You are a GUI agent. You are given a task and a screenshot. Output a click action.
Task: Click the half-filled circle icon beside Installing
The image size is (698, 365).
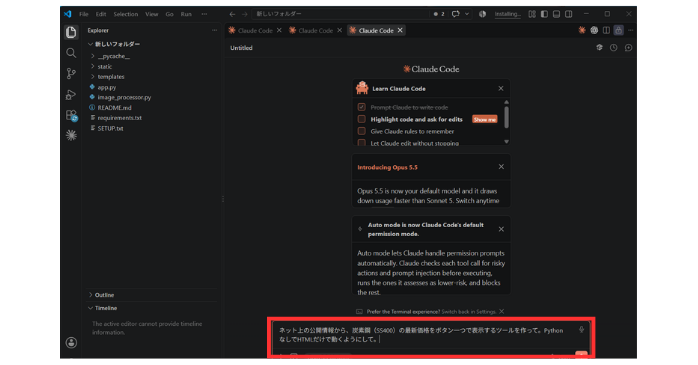click(482, 14)
